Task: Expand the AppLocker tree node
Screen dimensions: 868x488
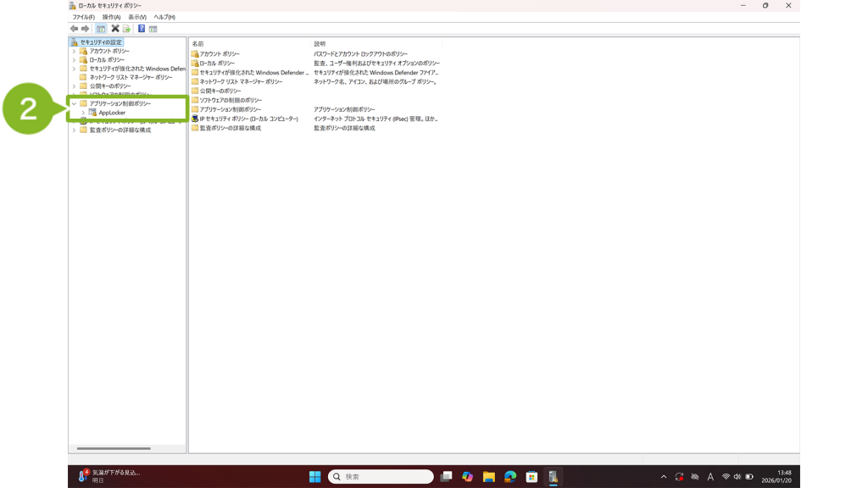Action: (x=83, y=113)
